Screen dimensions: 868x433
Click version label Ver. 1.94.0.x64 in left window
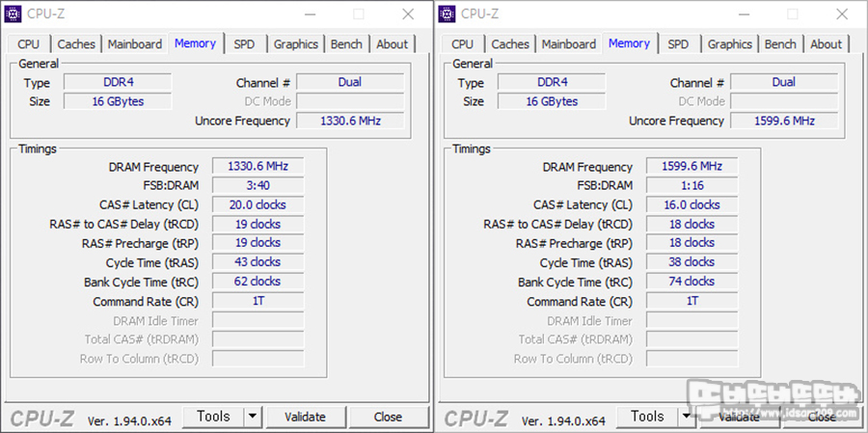point(129,420)
